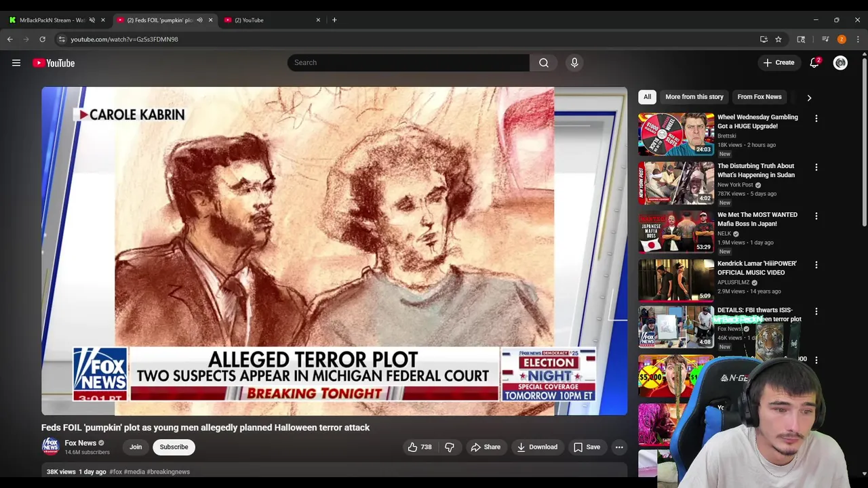
Task: Open Fox News channel name link
Action: tap(80, 443)
